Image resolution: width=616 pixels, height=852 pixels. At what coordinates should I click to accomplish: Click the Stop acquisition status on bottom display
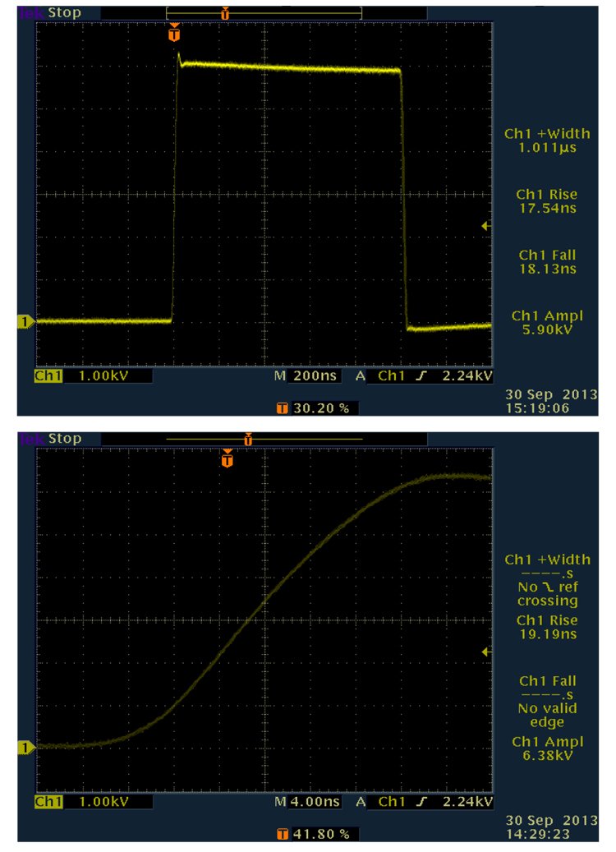[65, 439]
